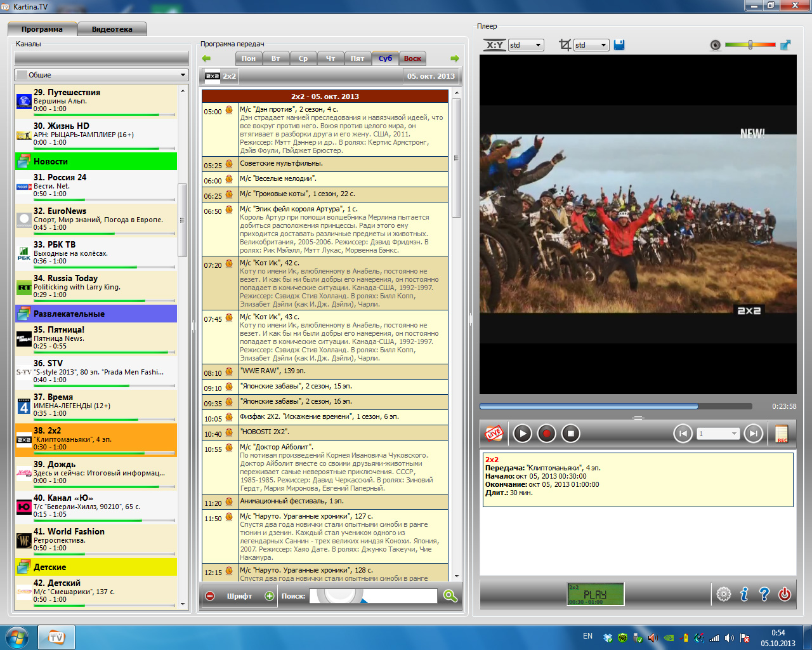
Task: Jump to previous item in player
Action: [683, 434]
